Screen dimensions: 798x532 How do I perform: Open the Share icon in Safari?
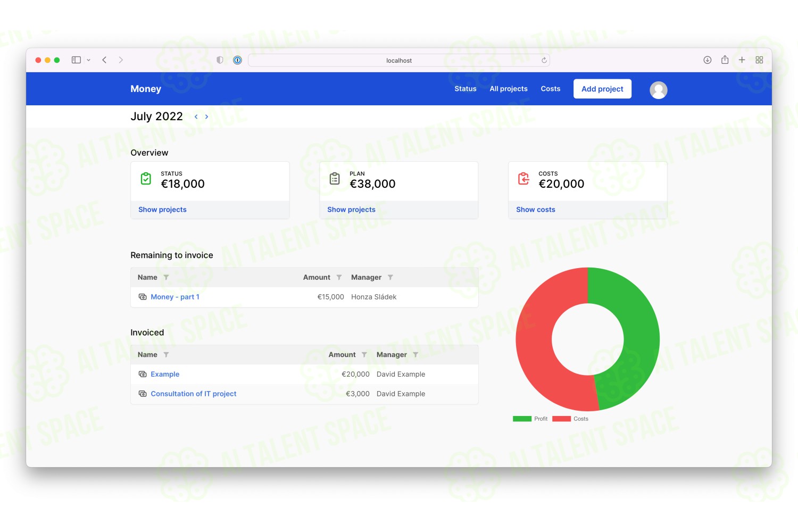(x=725, y=60)
